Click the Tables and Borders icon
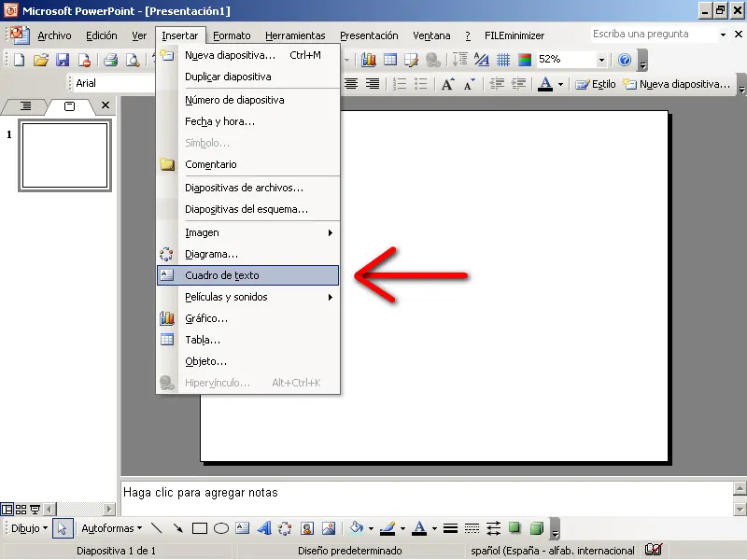747x560 pixels. (x=411, y=60)
